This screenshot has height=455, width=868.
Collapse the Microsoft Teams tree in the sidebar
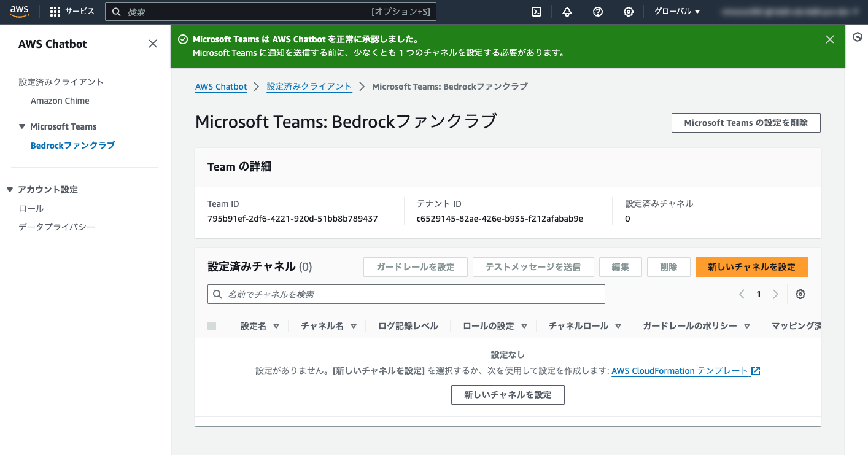[22, 126]
